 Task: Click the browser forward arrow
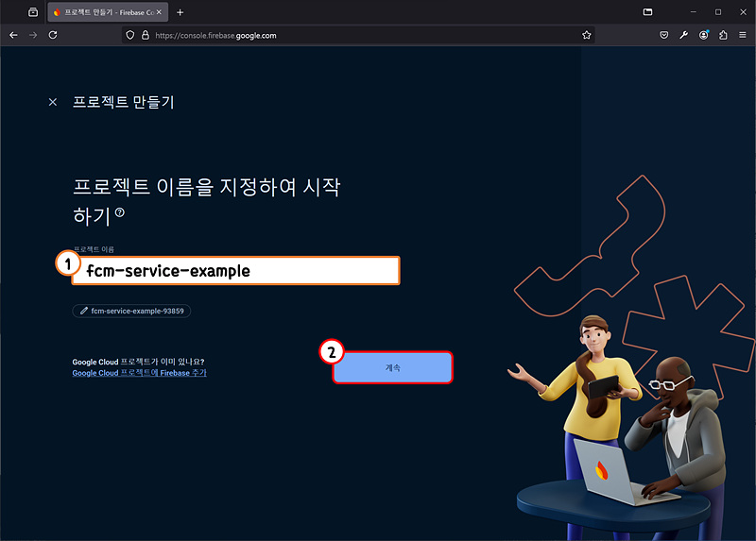(x=33, y=35)
